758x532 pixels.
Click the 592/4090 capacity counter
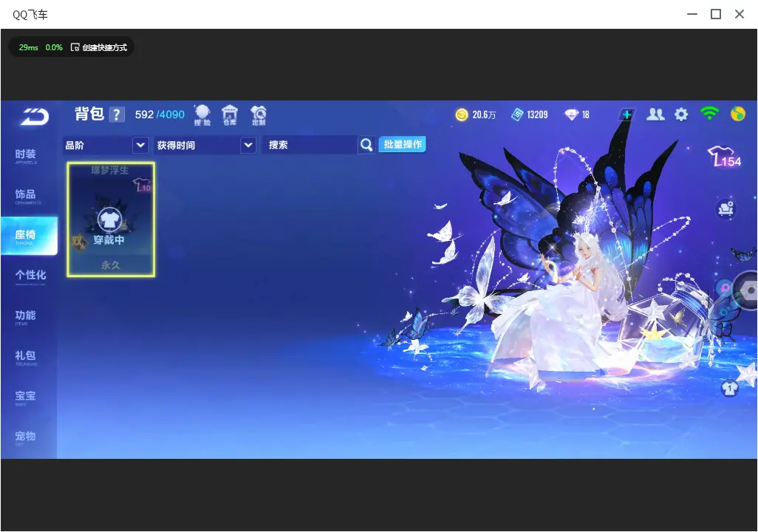click(160, 115)
